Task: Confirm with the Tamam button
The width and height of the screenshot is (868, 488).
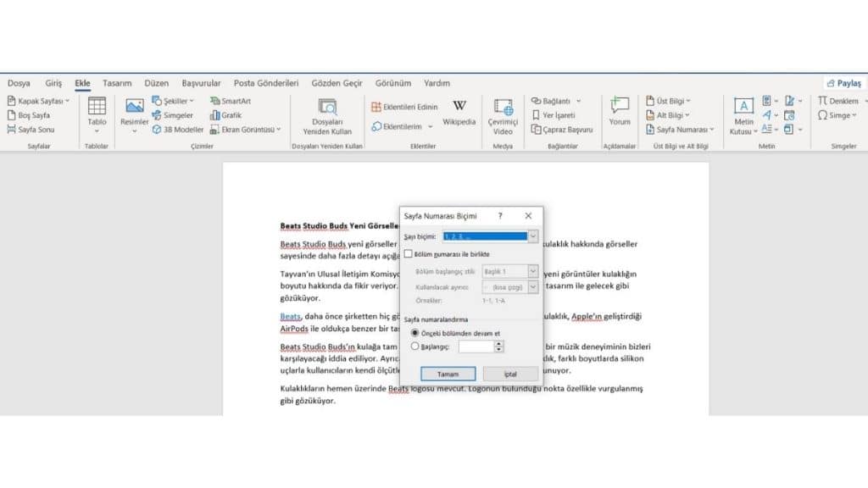Action: tap(448, 374)
